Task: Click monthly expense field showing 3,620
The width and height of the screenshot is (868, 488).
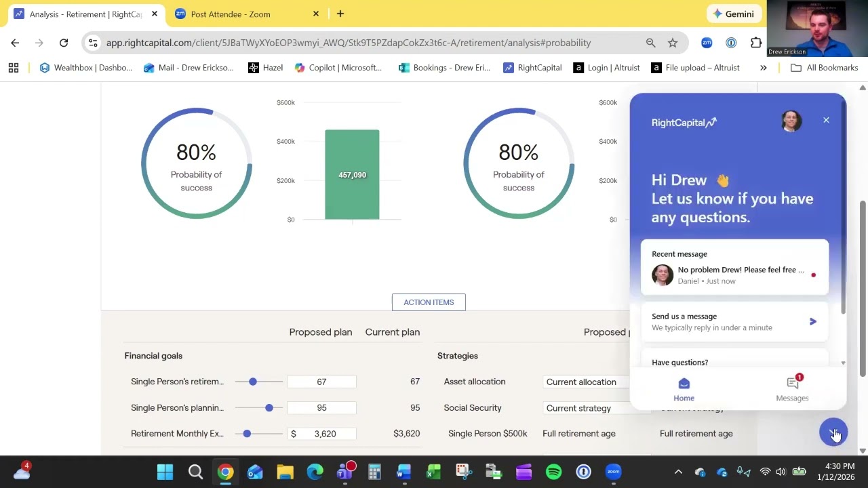Action: (321, 434)
